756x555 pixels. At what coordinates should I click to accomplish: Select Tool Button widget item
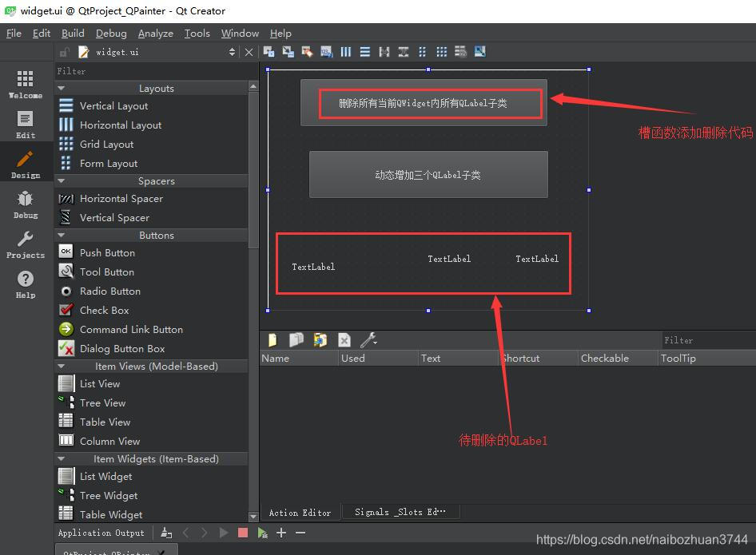click(x=106, y=272)
